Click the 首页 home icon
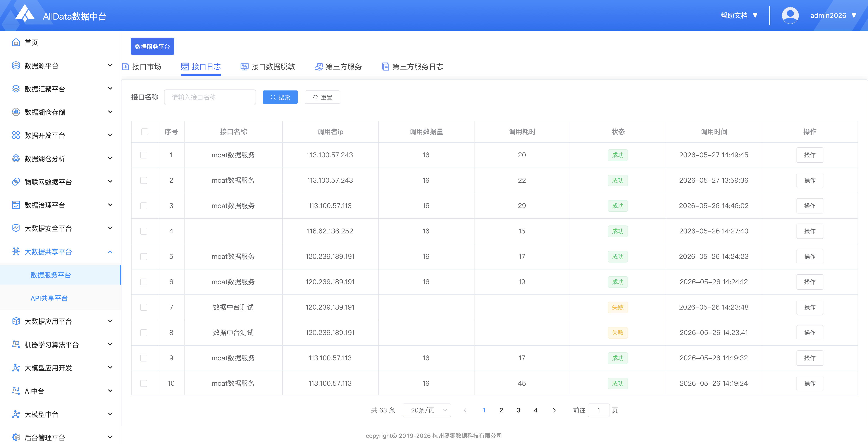Viewport: 868px width, 444px height. coord(16,42)
